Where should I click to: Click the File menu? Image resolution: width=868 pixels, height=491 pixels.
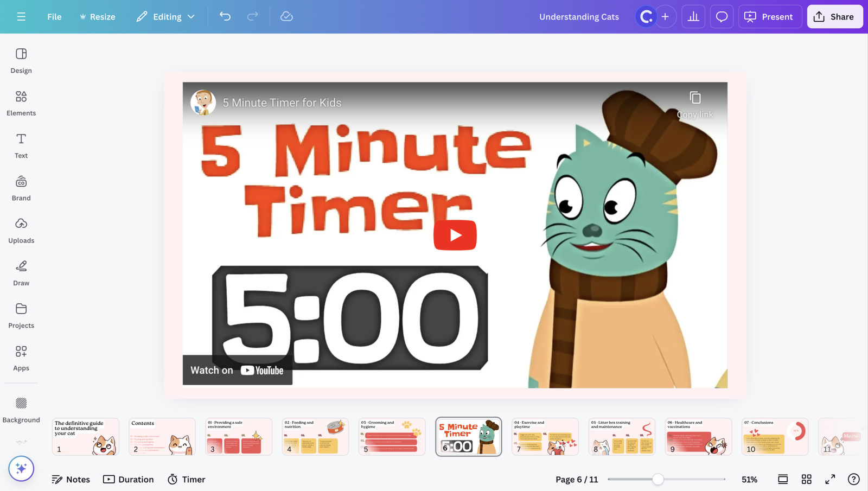[54, 16]
